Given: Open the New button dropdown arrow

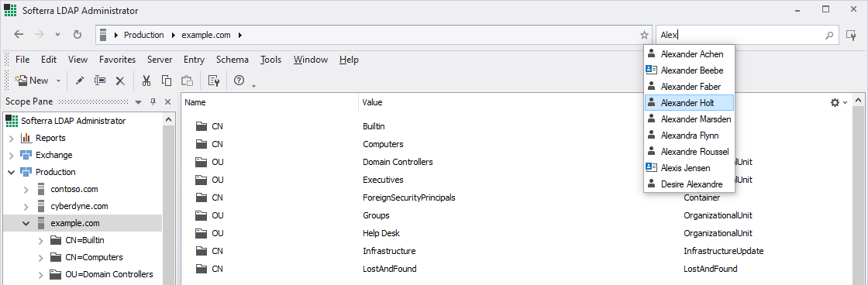Looking at the screenshot, I should tap(58, 81).
